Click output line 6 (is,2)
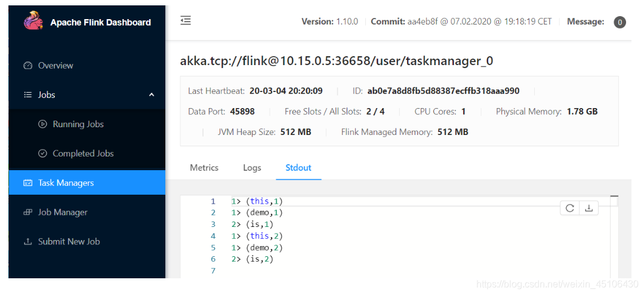Screen dimensions: 644x295 252,259
